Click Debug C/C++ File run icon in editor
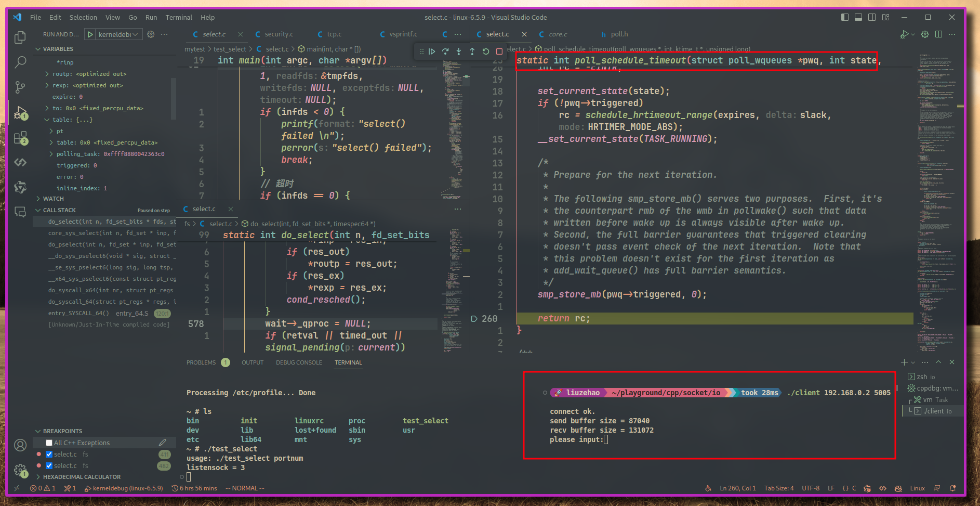This screenshot has width=980, height=506. click(x=905, y=34)
